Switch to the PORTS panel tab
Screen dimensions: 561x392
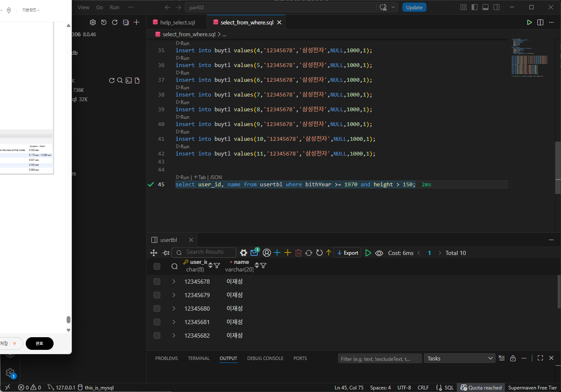pyautogui.click(x=300, y=358)
